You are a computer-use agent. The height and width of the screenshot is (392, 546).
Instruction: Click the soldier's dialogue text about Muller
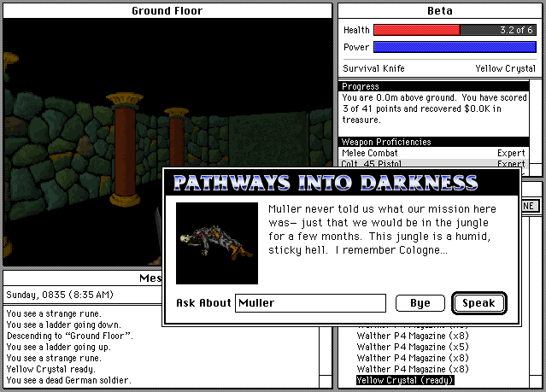coord(382,230)
